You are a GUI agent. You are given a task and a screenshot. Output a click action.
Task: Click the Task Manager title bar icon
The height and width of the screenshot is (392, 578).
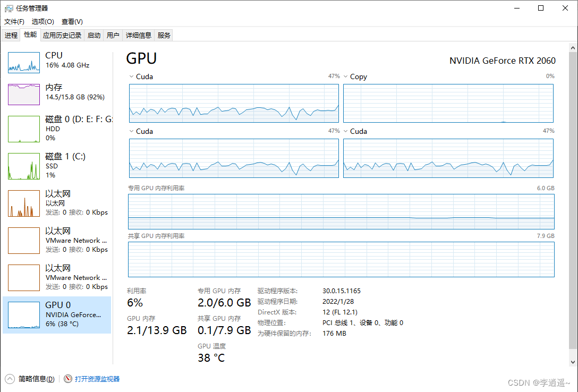click(8, 8)
